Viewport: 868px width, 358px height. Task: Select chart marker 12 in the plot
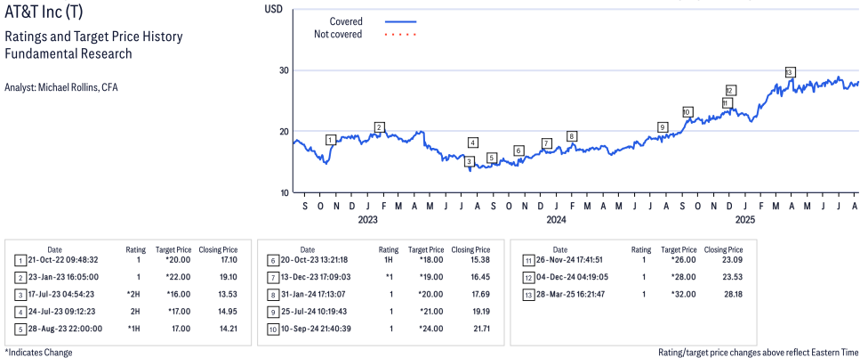[x=731, y=90]
